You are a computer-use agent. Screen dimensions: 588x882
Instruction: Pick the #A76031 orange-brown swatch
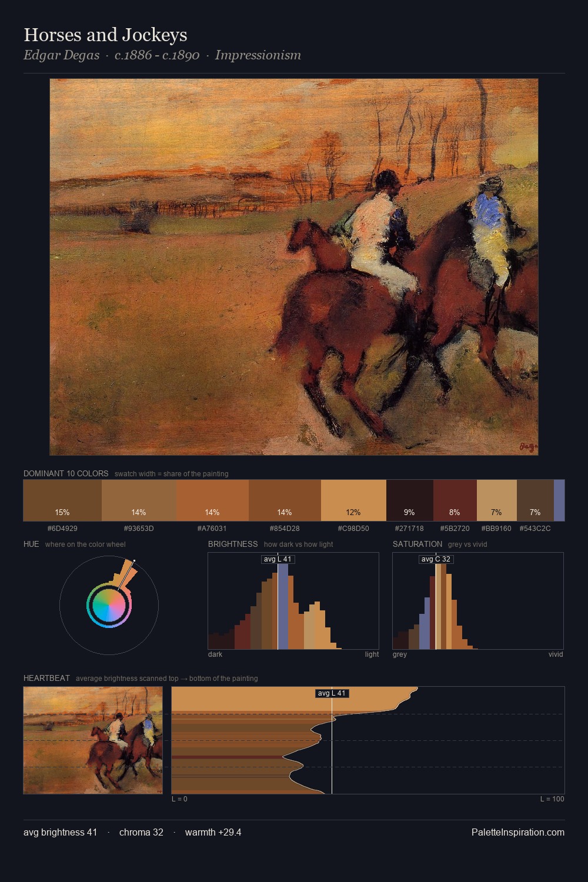coord(212,500)
